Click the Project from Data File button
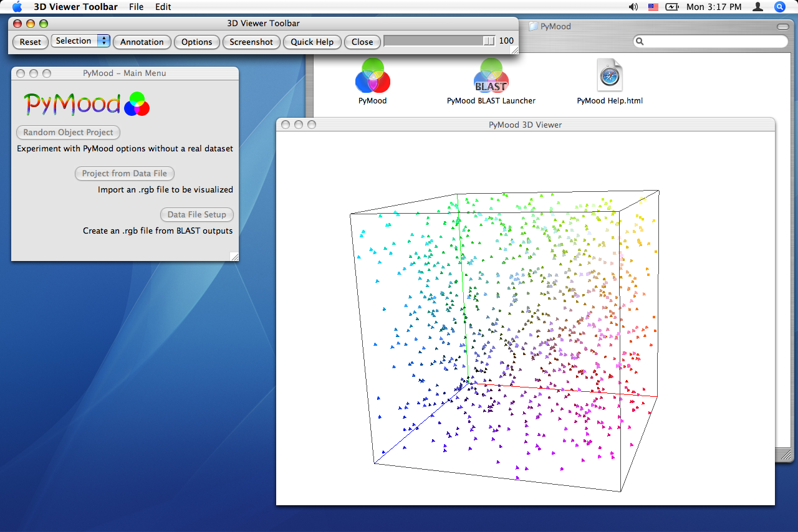 tap(125, 173)
